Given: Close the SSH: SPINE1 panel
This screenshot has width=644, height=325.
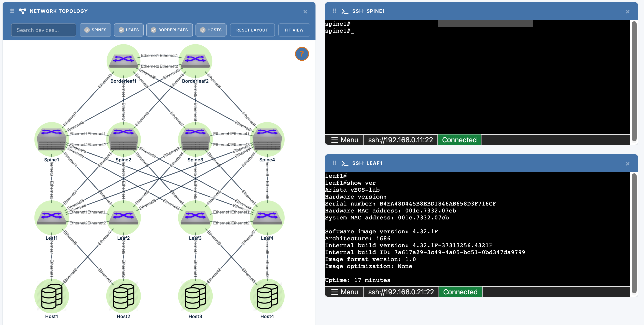Looking at the screenshot, I should click(x=628, y=12).
